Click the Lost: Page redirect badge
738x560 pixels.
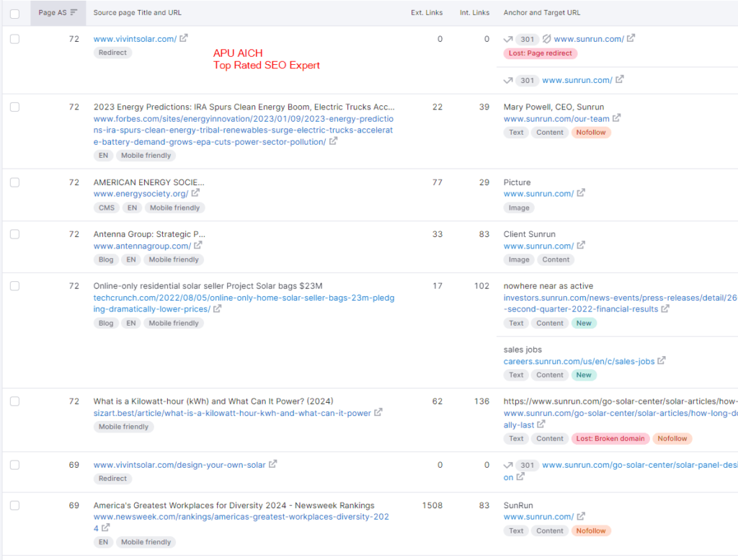click(541, 53)
